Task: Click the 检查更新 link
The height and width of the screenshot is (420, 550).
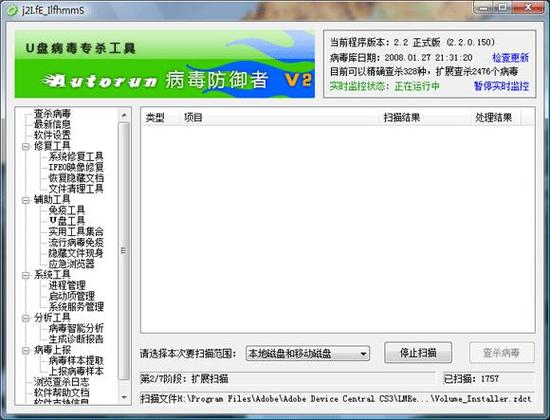Action: (510, 58)
